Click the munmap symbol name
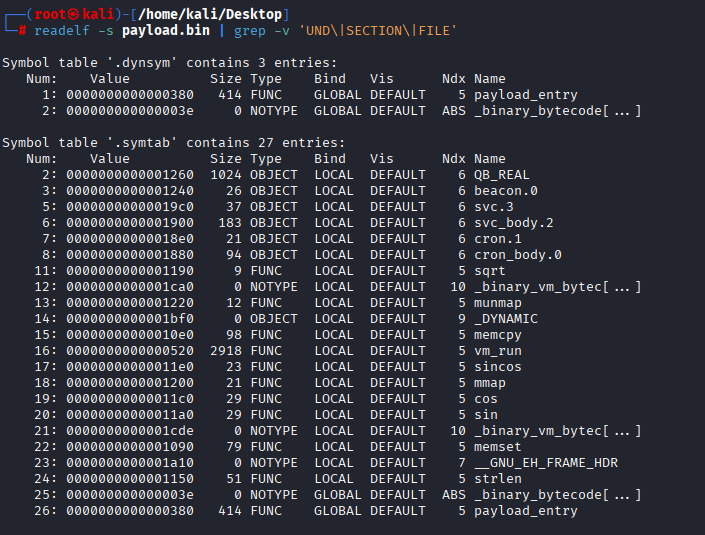 click(x=497, y=303)
